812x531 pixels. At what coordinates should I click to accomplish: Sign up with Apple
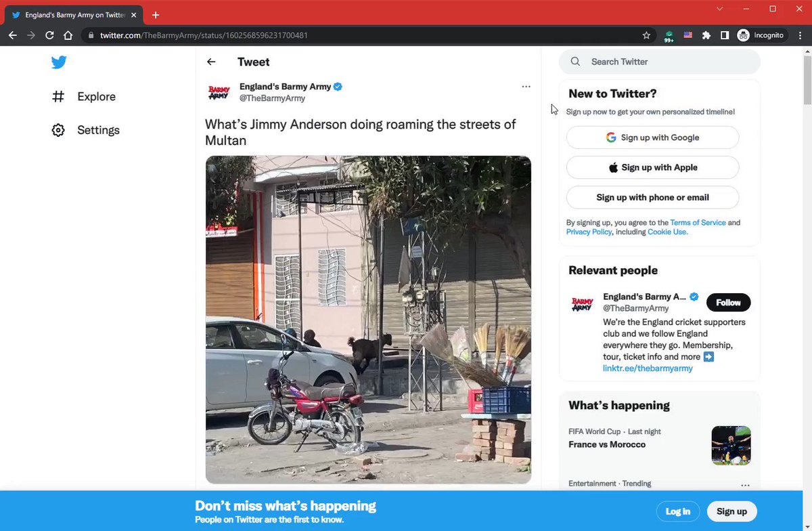(652, 167)
